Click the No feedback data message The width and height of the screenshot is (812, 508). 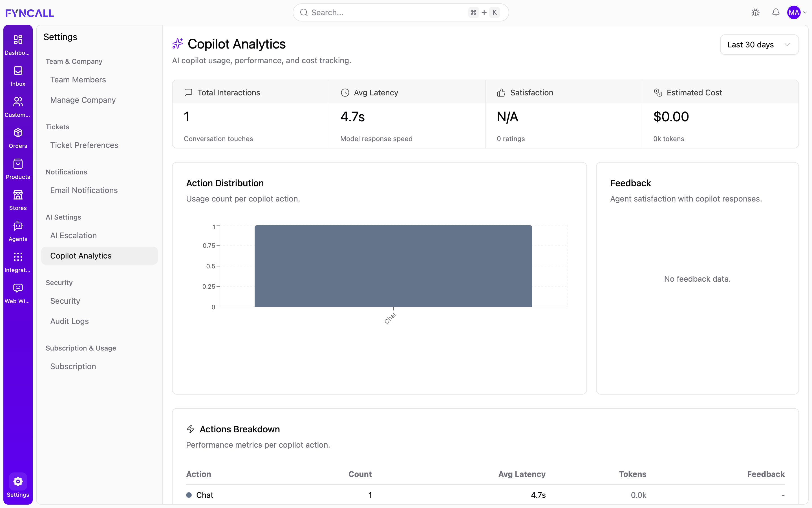coord(697,279)
